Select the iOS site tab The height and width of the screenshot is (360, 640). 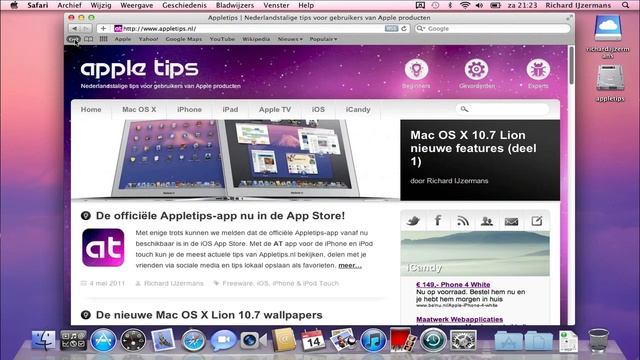click(x=318, y=109)
